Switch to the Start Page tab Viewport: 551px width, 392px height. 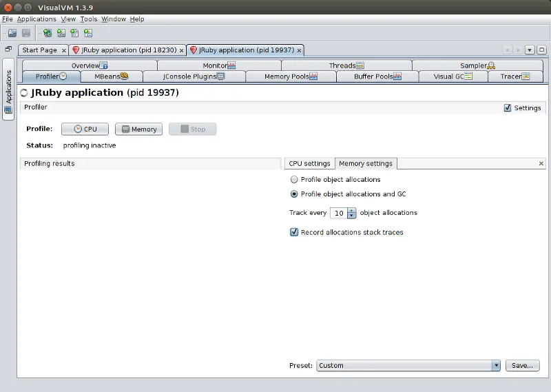tap(39, 50)
